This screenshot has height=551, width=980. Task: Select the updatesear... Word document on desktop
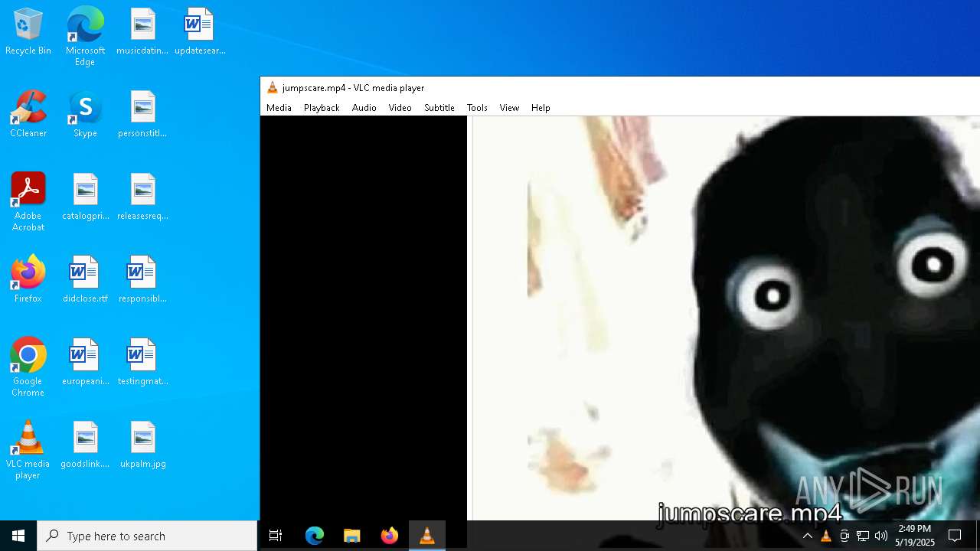200,32
